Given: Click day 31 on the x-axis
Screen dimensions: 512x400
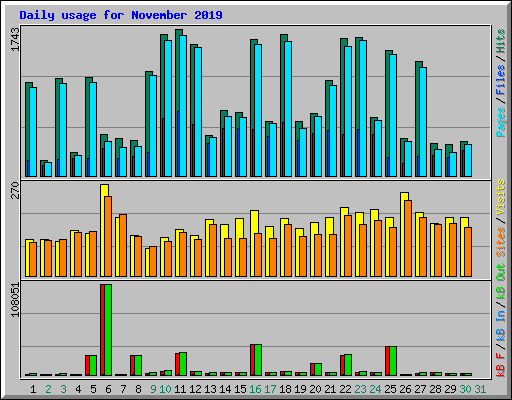Looking at the screenshot, I should coord(480,389).
